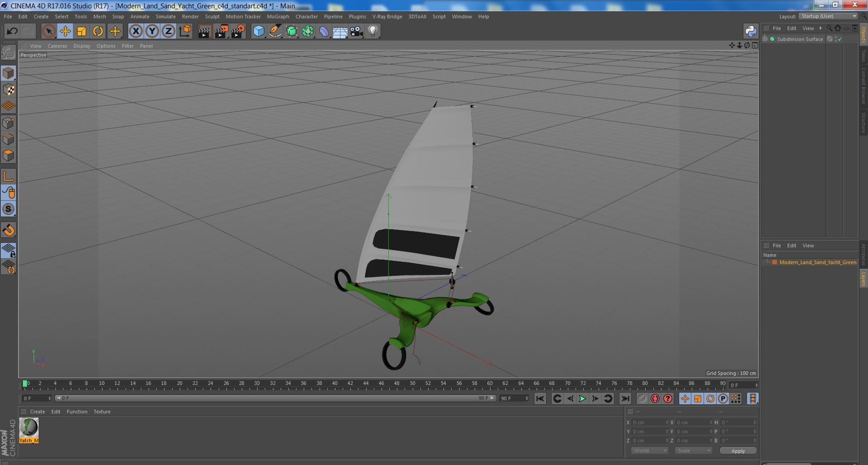The width and height of the screenshot is (868, 465).
Task: Select the Yatch_M material thumbnail
Action: click(29, 427)
